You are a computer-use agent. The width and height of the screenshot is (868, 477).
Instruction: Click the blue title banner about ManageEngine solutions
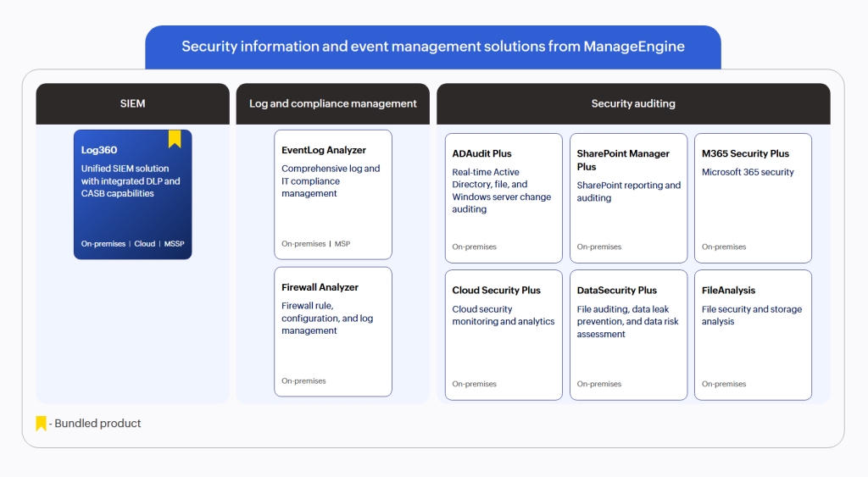pyautogui.click(x=433, y=47)
